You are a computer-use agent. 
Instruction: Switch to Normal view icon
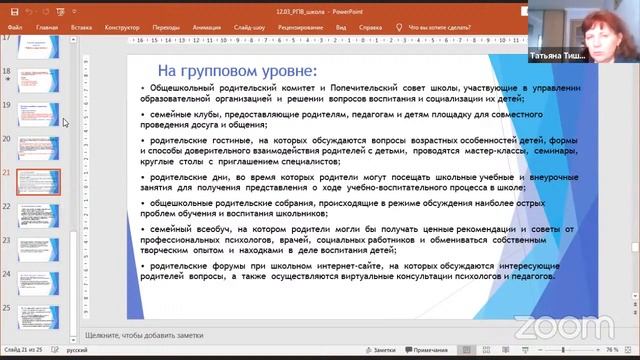tap(466, 350)
